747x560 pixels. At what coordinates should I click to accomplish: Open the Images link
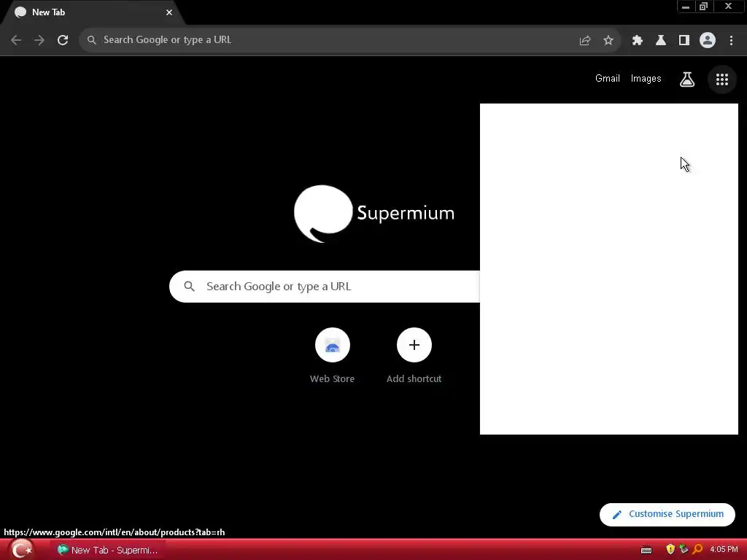646,79
